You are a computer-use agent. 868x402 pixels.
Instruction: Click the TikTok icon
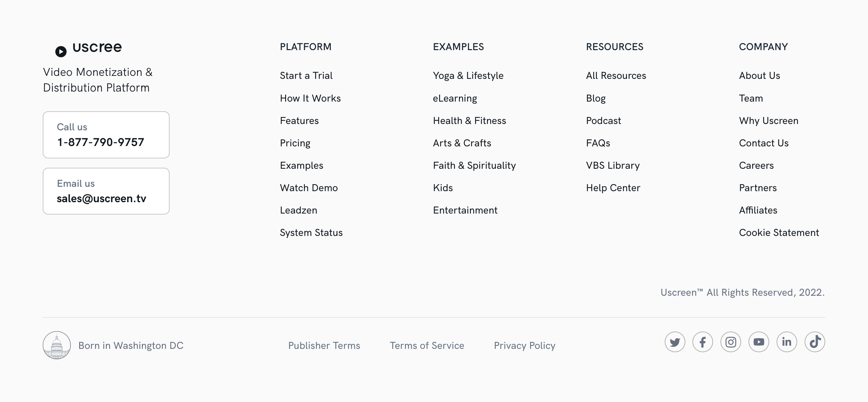pyautogui.click(x=815, y=342)
